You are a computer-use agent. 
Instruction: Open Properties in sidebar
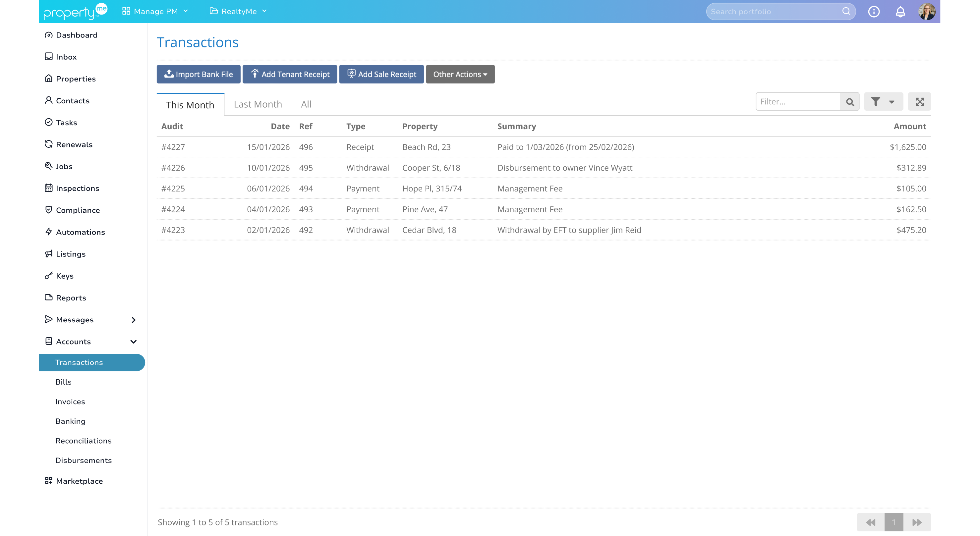(x=70, y=79)
